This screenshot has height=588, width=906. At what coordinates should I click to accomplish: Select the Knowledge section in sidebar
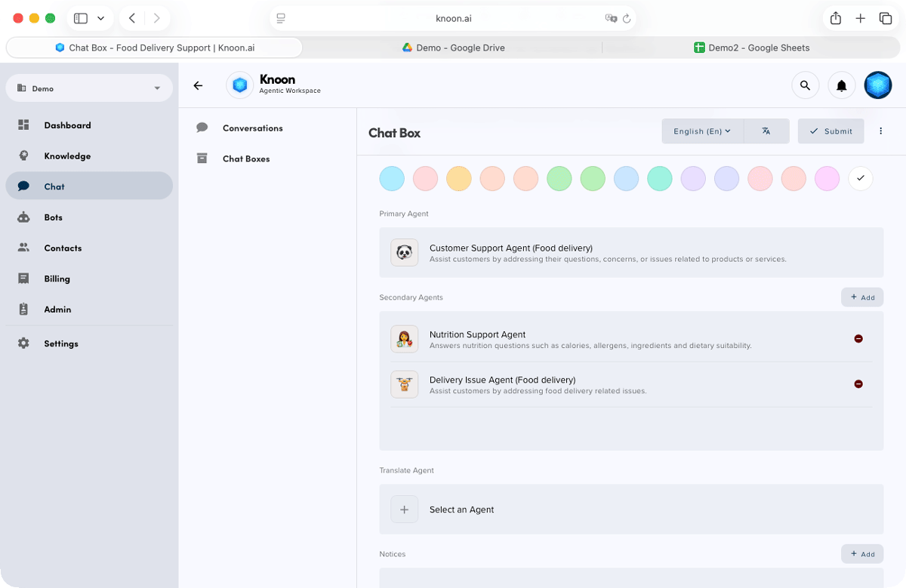click(67, 155)
